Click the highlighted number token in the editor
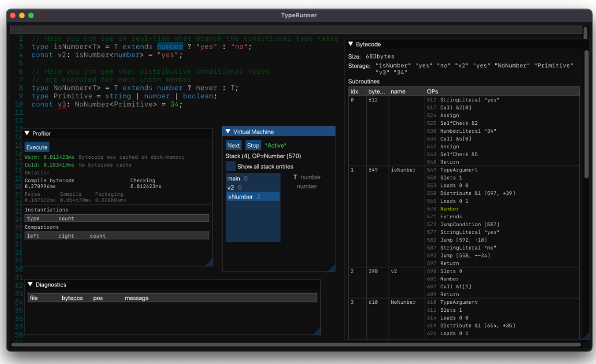This screenshot has width=596, height=364. point(170,46)
